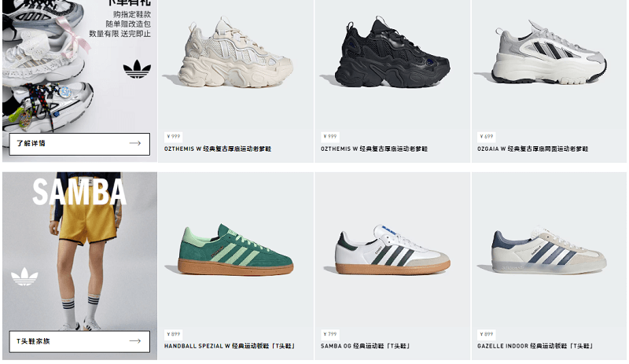Click the arrow icon in T头鞋家族 button
This screenshot has width=629, height=364.
point(135,341)
